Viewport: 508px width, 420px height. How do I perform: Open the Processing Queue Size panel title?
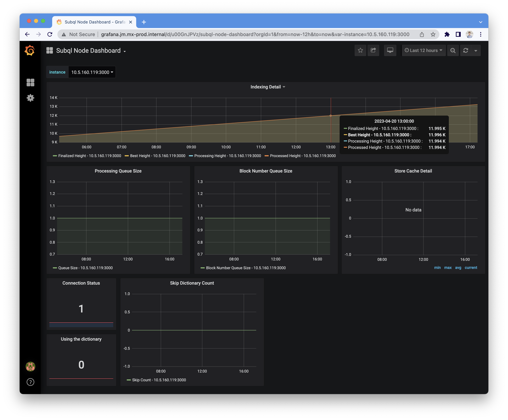point(118,171)
